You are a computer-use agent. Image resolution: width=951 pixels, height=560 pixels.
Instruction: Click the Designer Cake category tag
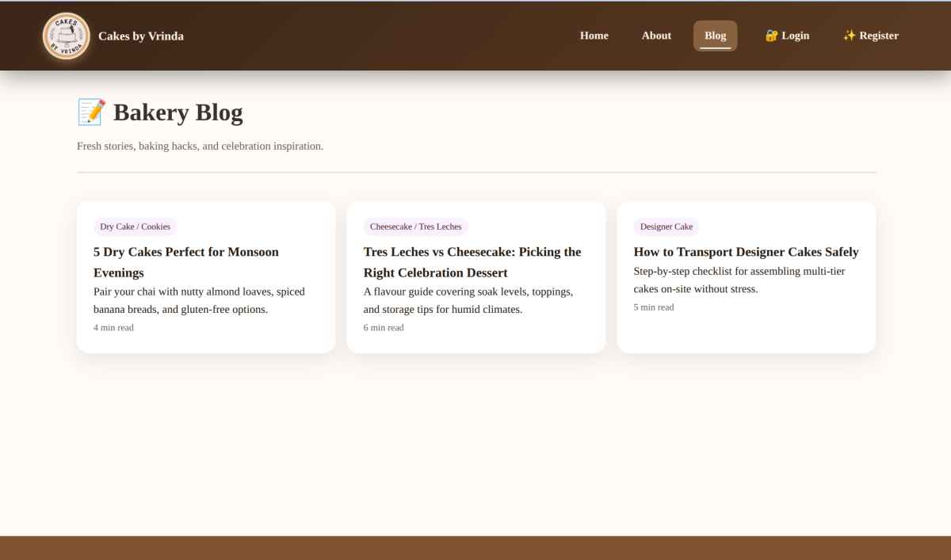point(666,227)
